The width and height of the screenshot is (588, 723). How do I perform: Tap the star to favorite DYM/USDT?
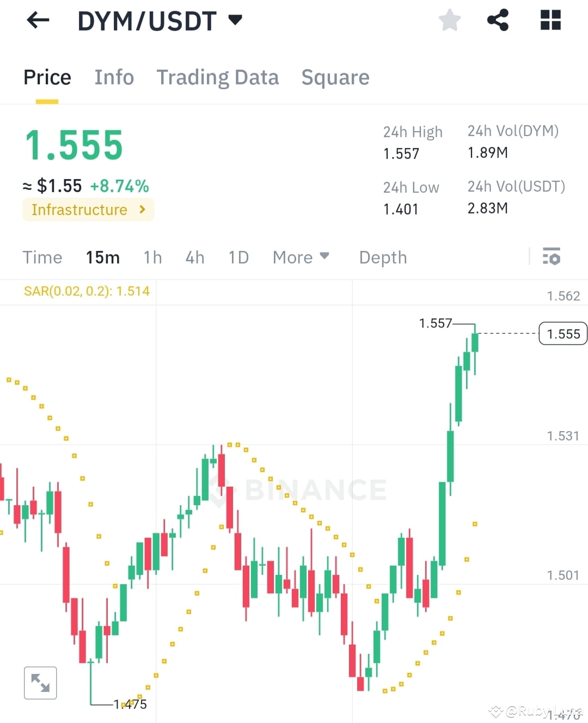pos(449,20)
